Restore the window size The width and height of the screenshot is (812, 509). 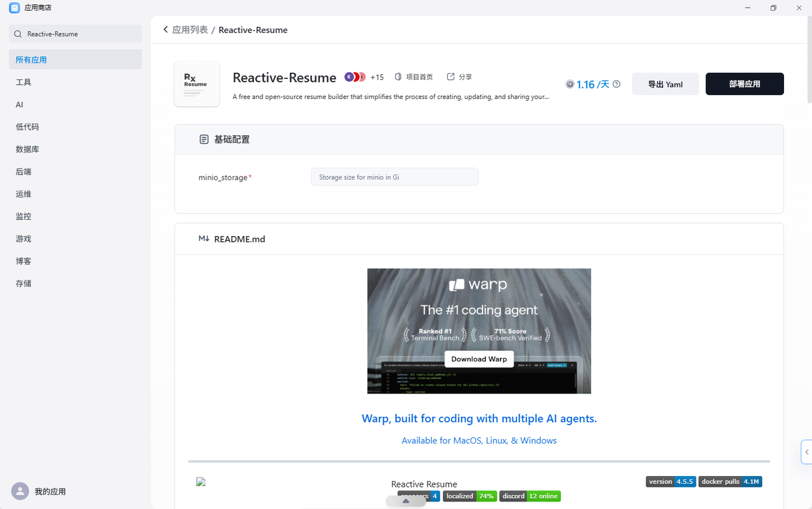pyautogui.click(x=773, y=8)
